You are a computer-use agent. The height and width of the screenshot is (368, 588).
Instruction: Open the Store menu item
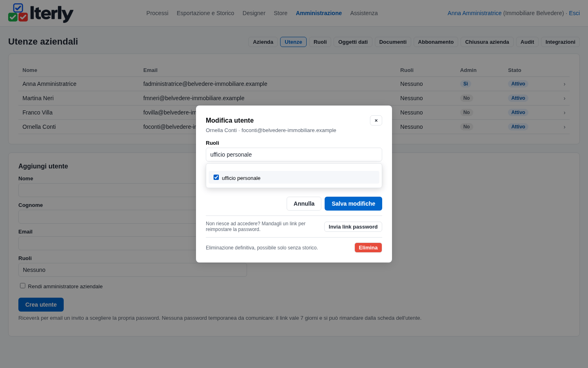tap(281, 13)
